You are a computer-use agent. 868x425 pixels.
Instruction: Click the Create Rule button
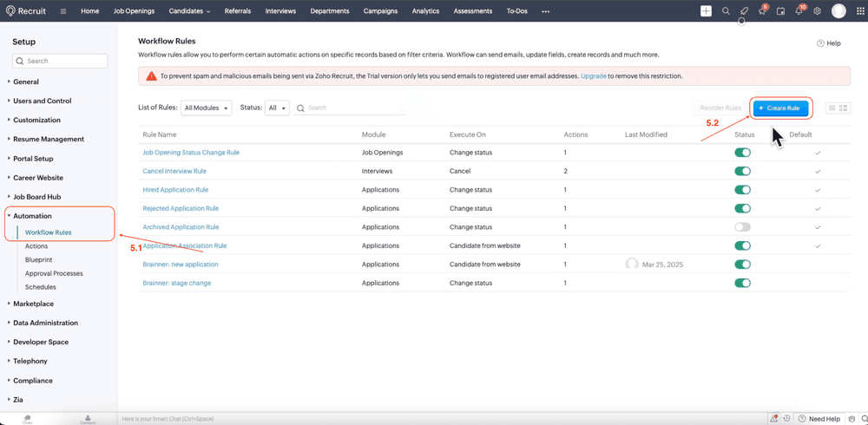781,108
